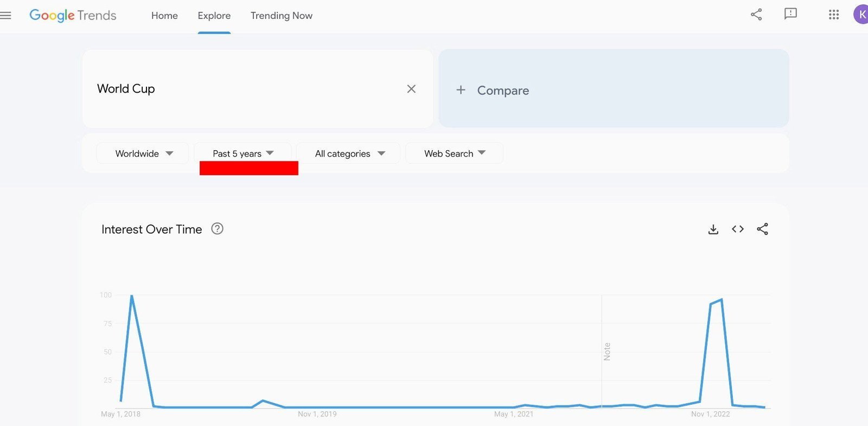Get embed code for the chart
The width and height of the screenshot is (868, 426).
pos(738,229)
